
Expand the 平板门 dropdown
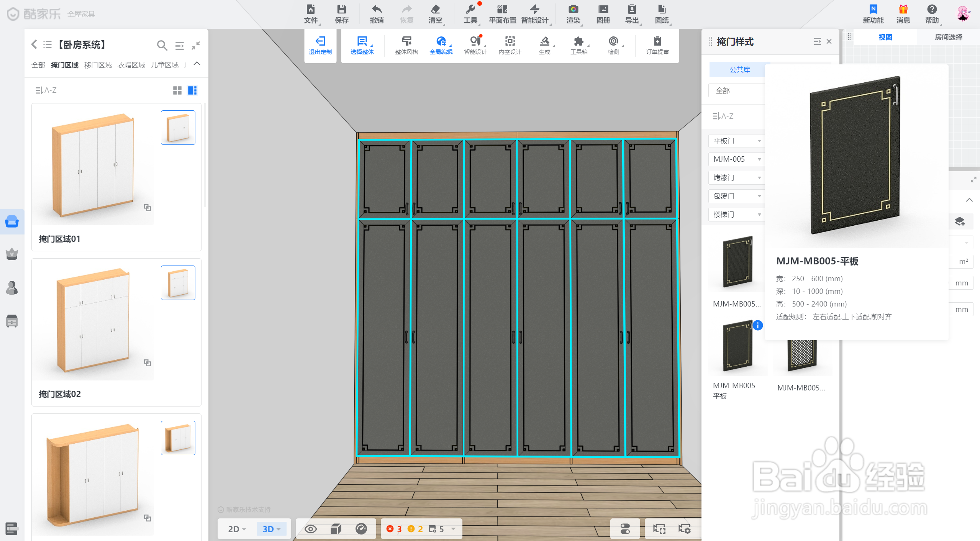736,141
